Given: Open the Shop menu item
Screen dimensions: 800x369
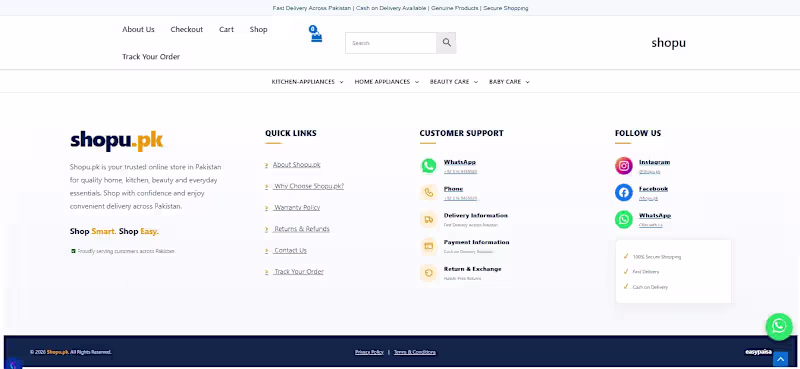Looking at the screenshot, I should click(x=259, y=30).
